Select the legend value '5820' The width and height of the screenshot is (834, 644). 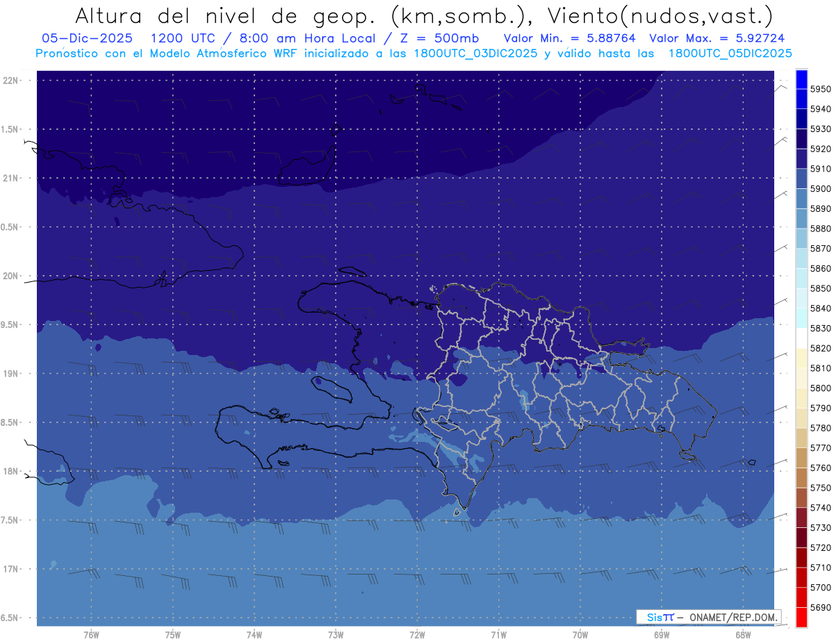click(821, 348)
